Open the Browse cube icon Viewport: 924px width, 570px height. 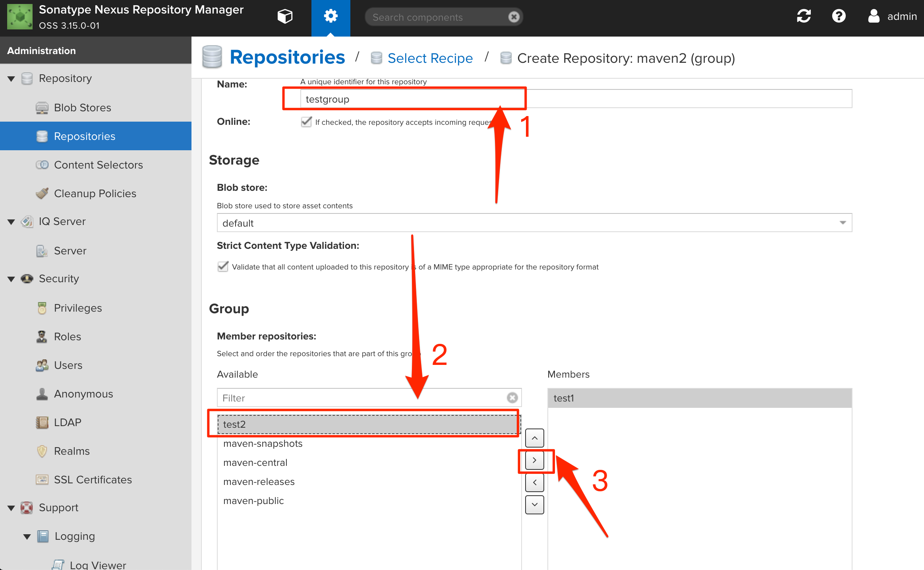285,17
